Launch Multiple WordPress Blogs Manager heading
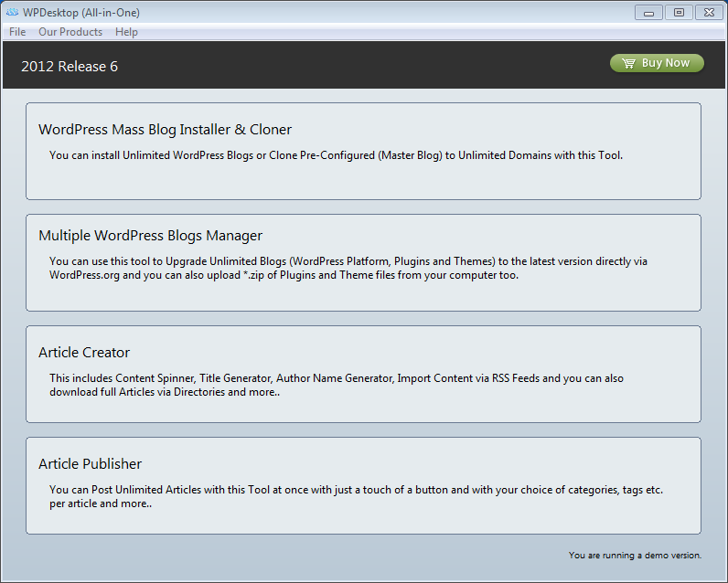The width and height of the screenshot is (728, 583). [x=150, y=236]
